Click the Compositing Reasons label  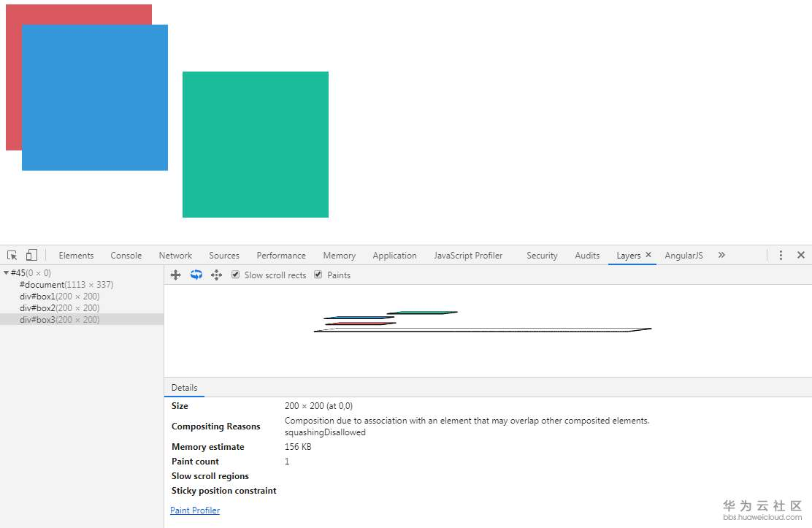point(216,426)
